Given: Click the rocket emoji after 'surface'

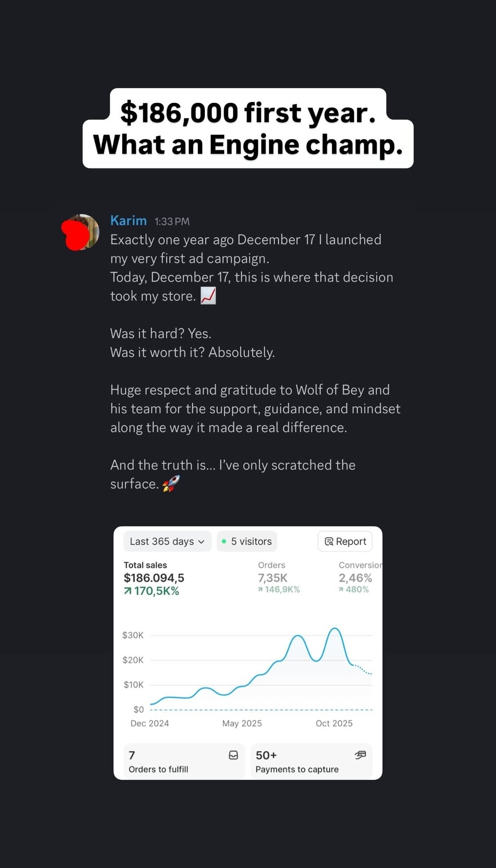Looking at the screenshot, I should (171, 483).
